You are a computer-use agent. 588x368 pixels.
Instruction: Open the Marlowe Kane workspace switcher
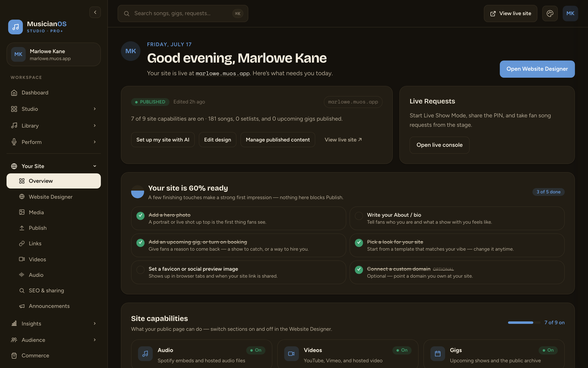[x=54, y=55]
